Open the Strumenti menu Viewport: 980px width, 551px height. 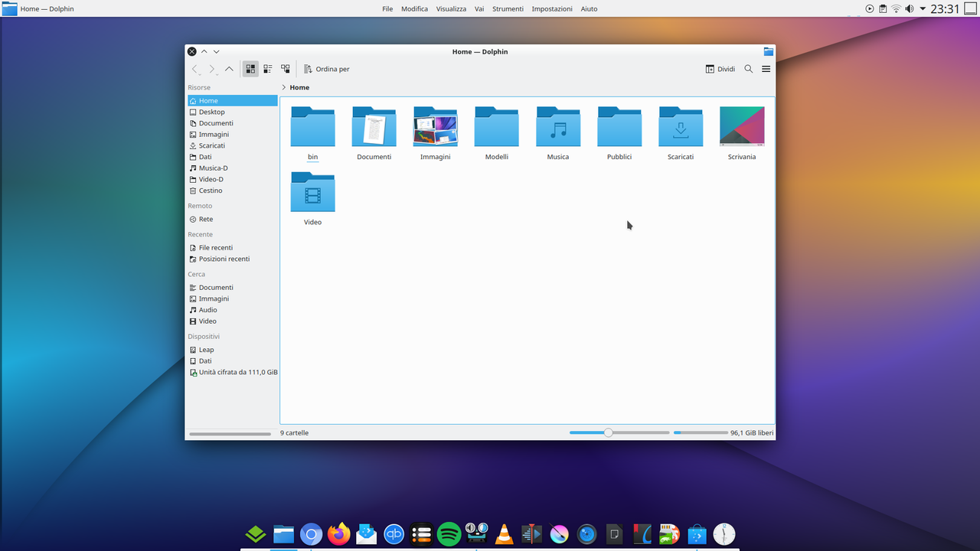[508, 9]
